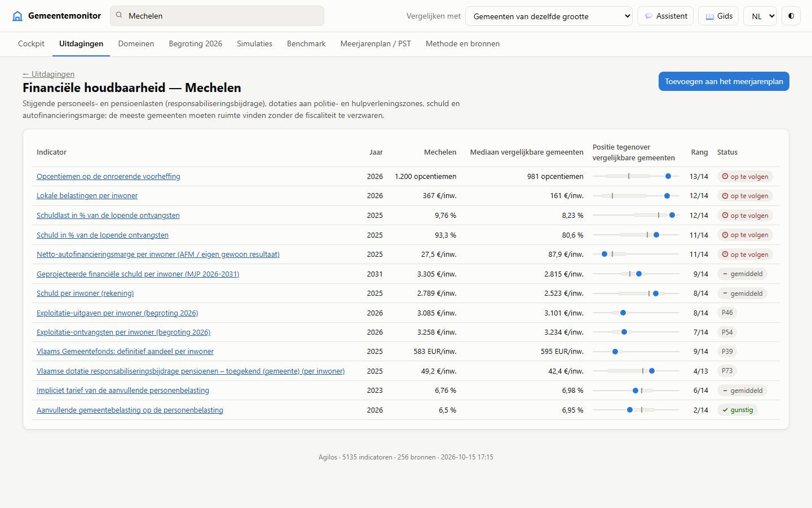The image size is (812, 508).
Task: Expand the 'Vergelijken met' comparison dropdown
Action: pos(549,16)
